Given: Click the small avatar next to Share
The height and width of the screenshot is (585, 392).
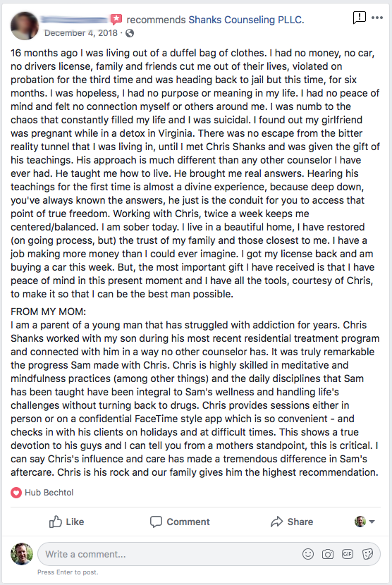Looking at the screenshot, I should 360,522.
